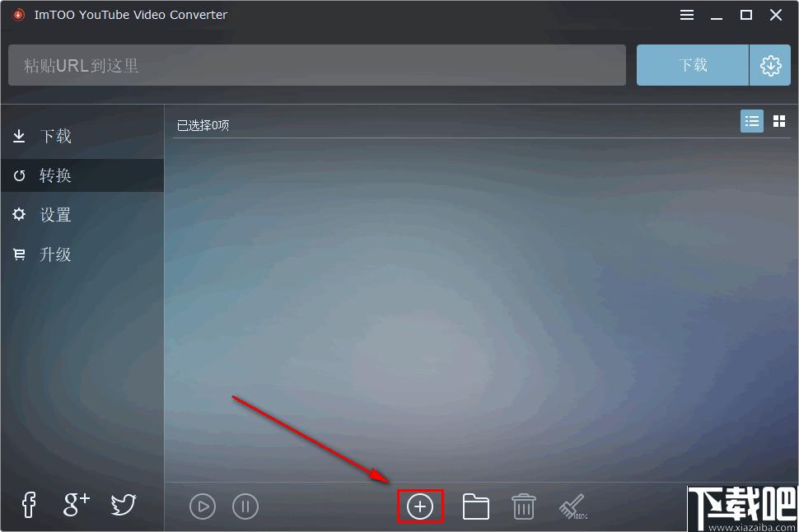Viewport: 799px width, 532px height.
Task: Click the add file plus icon
Action: [420, 506]
